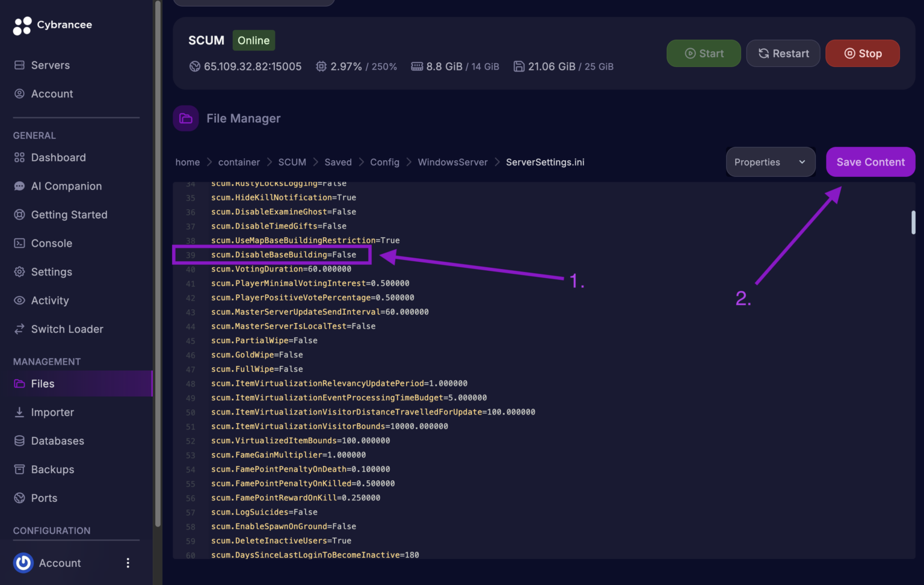Click the Ports globe icon
Image resolution: width=924 pixels, height=585 pixels.
(x=19, y=498)
